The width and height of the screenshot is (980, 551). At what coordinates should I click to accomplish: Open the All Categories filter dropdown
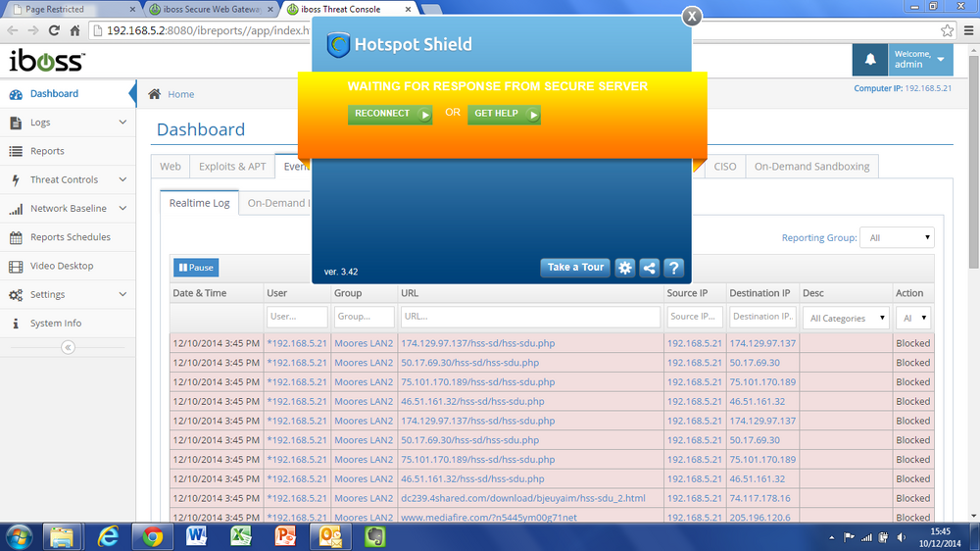click(x=847, y=318)
